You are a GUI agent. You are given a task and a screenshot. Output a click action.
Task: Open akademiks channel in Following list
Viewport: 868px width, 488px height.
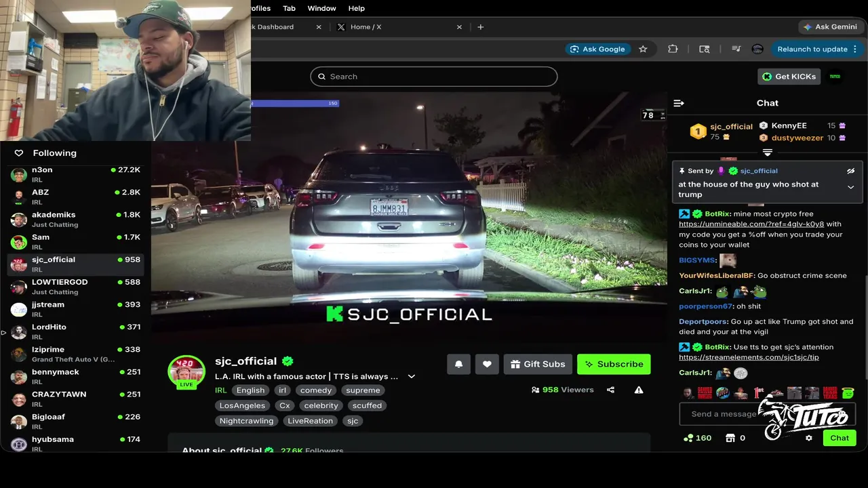[x=76, y=219]
